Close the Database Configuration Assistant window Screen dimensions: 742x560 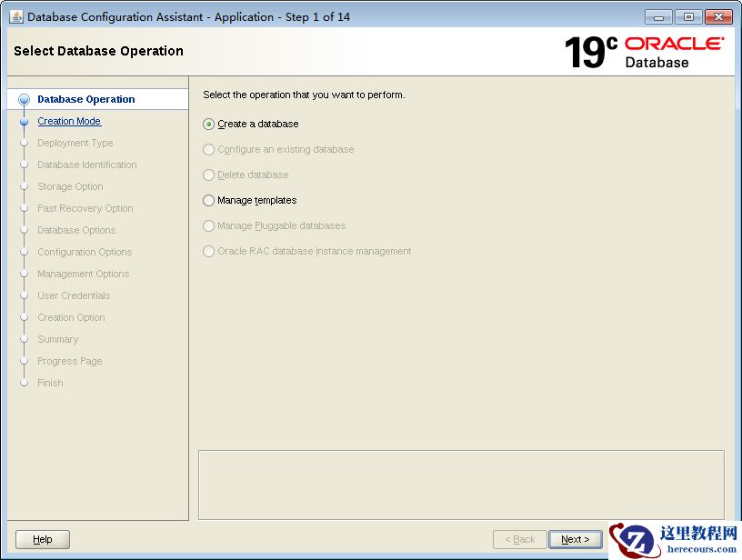718,17
